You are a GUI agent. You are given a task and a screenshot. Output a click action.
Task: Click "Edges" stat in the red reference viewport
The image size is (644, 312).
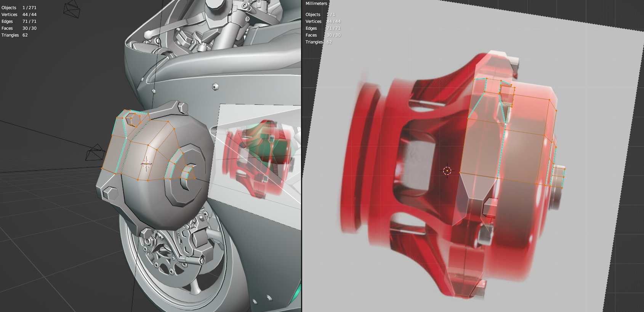click(x=323, y=28)
